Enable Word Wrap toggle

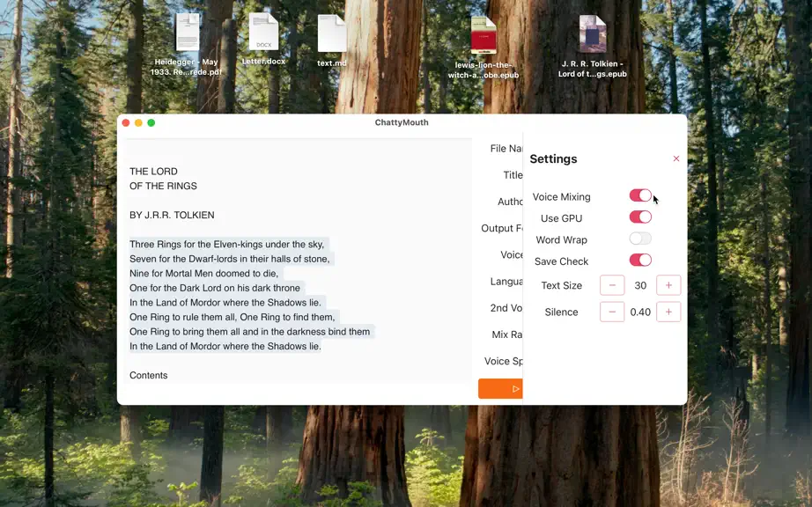pyautogui.click(x=640, y=239)
